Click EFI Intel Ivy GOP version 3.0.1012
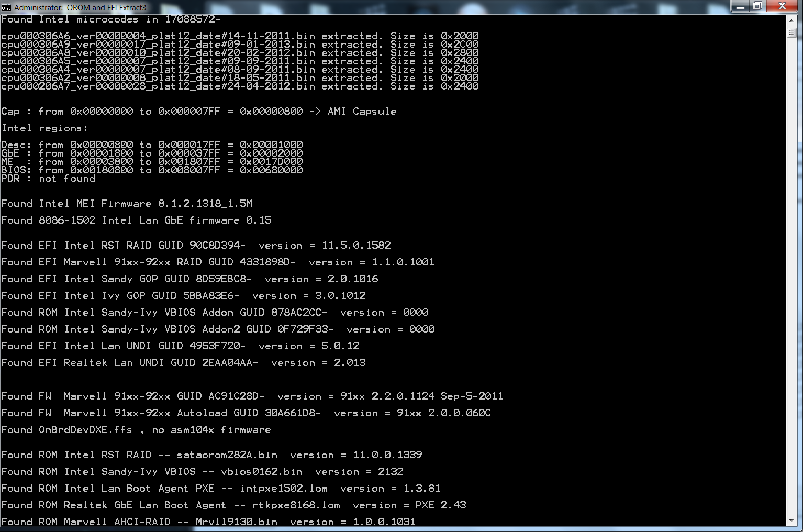The width and height of the screenshot is (803, 532). pyautogui.click(x=183, y=296)
